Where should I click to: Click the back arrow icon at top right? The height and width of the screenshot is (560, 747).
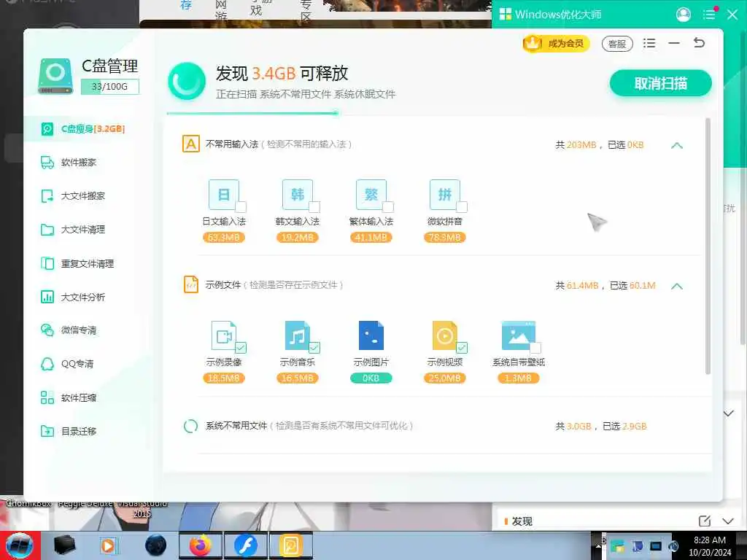(x=699, y=43)
